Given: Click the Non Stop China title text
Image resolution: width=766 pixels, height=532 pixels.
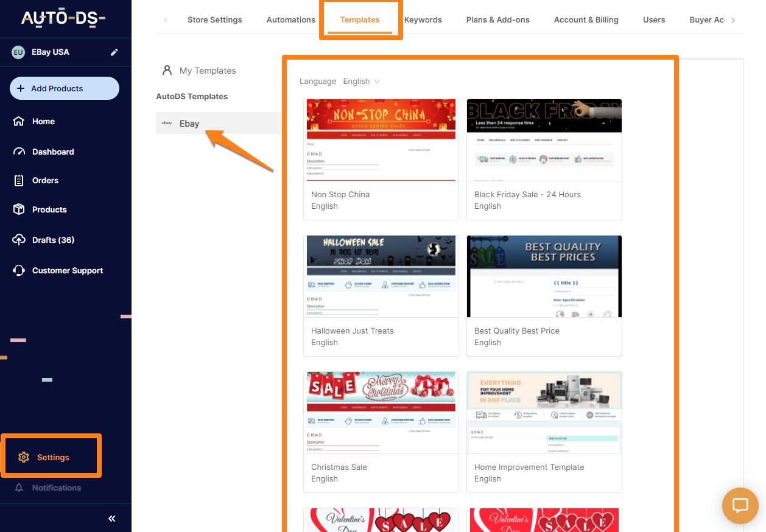Looking at the screenshot, I should 340,195.
